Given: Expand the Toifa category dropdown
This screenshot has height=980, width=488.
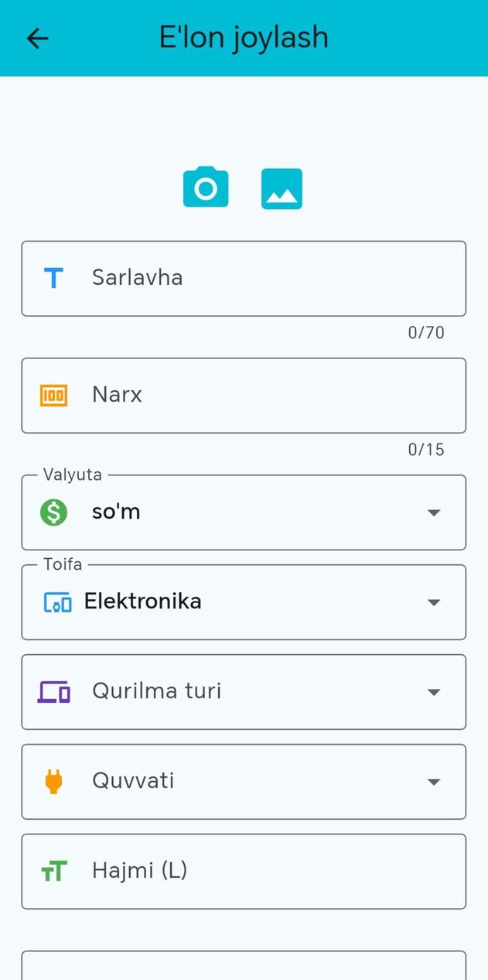Looking at the screenshot, I should click(434, 601).
